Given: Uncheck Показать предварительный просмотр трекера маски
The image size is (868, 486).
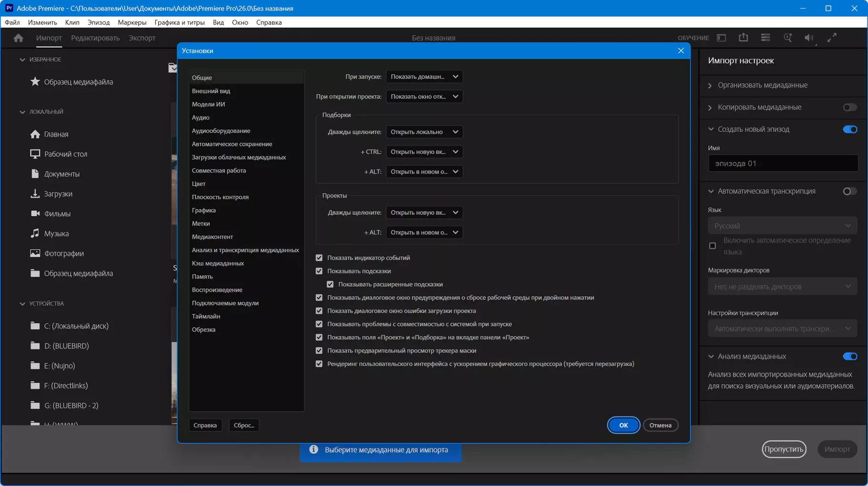Looking at the screenshot, I should coord(319,351).
